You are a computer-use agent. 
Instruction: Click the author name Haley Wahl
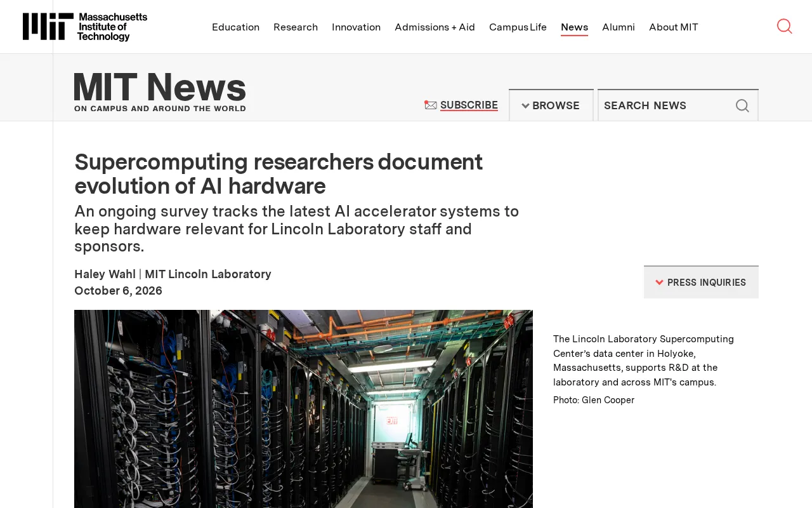(105, 274)
